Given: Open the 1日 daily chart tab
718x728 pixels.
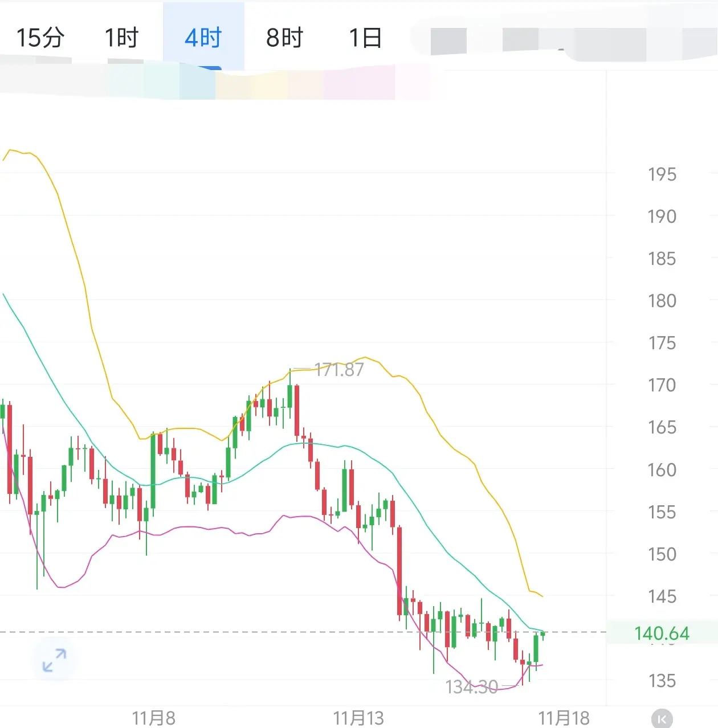Looking at the screenshot, I should point(365,38).
